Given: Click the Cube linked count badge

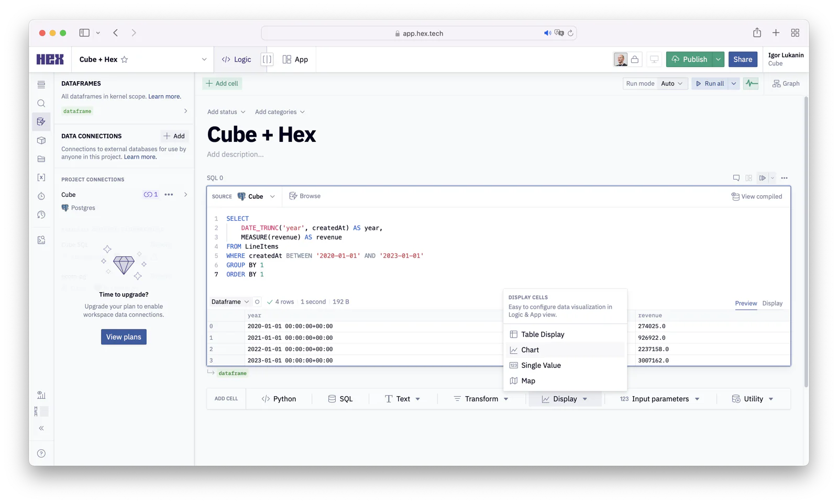Looking at the screenshot, I should click(151, 195).
